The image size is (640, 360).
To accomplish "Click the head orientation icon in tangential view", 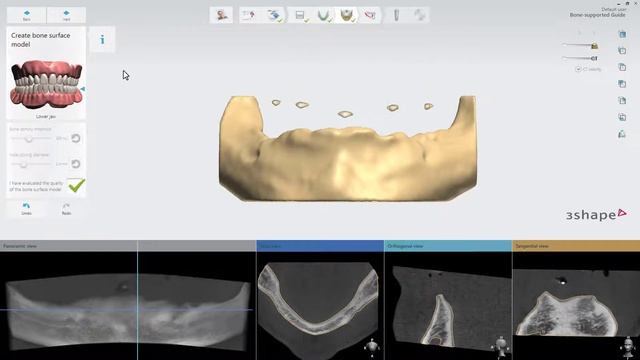I will click(x=628, y=347).
